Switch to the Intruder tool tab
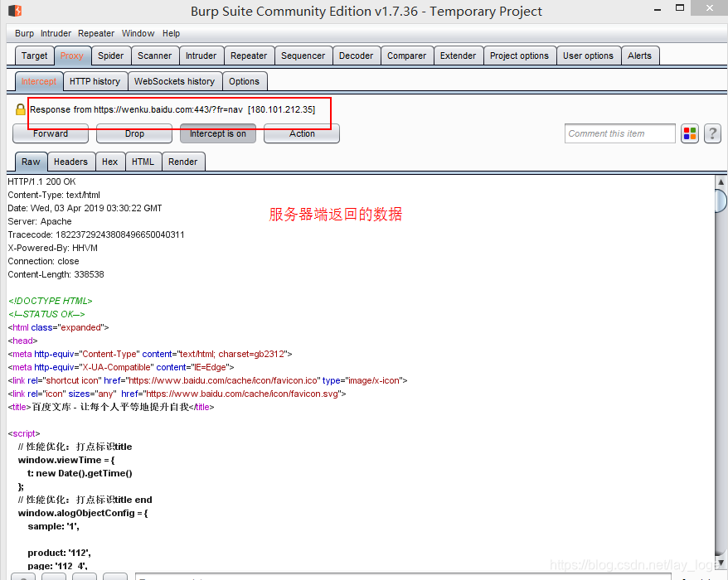 pyautogui.click(x=201, y=56)
